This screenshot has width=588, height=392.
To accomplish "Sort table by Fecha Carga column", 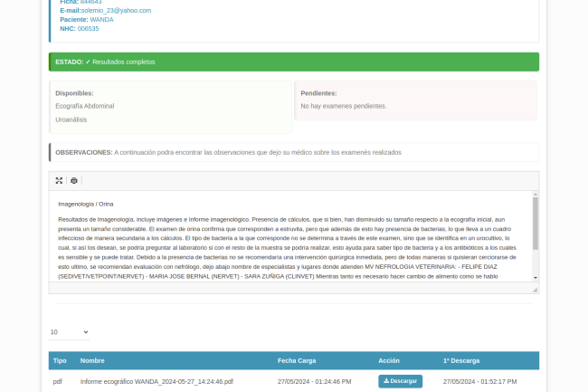I will [297, 360].
